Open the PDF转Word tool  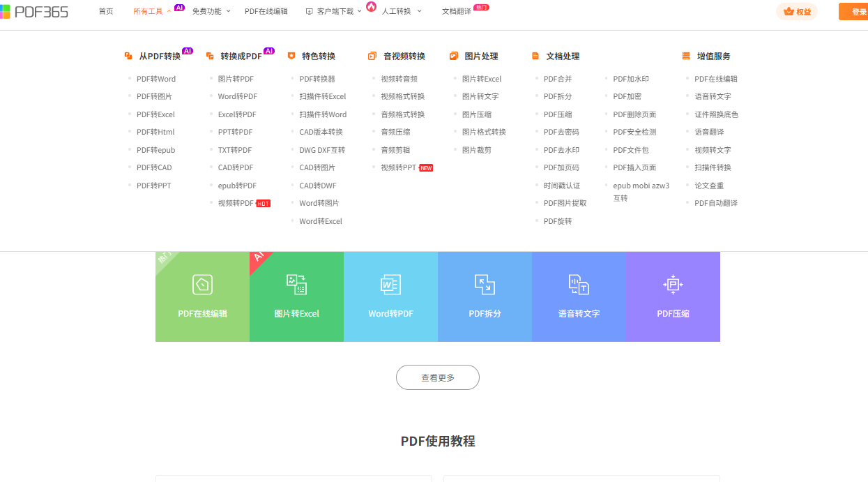click(156, 79)
